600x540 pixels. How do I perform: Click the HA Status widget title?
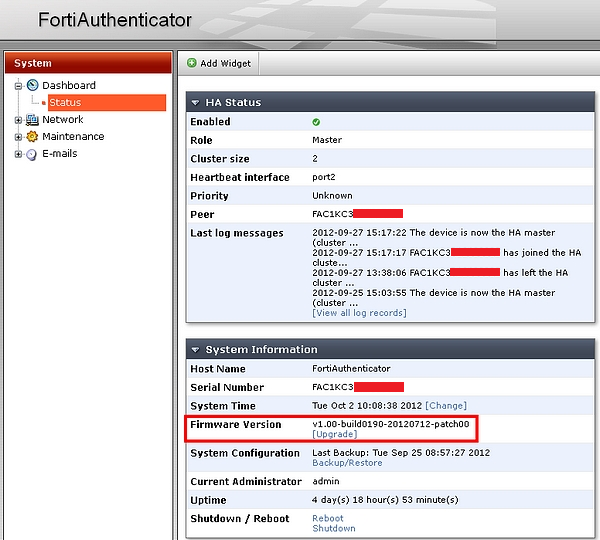pos(233,103)
